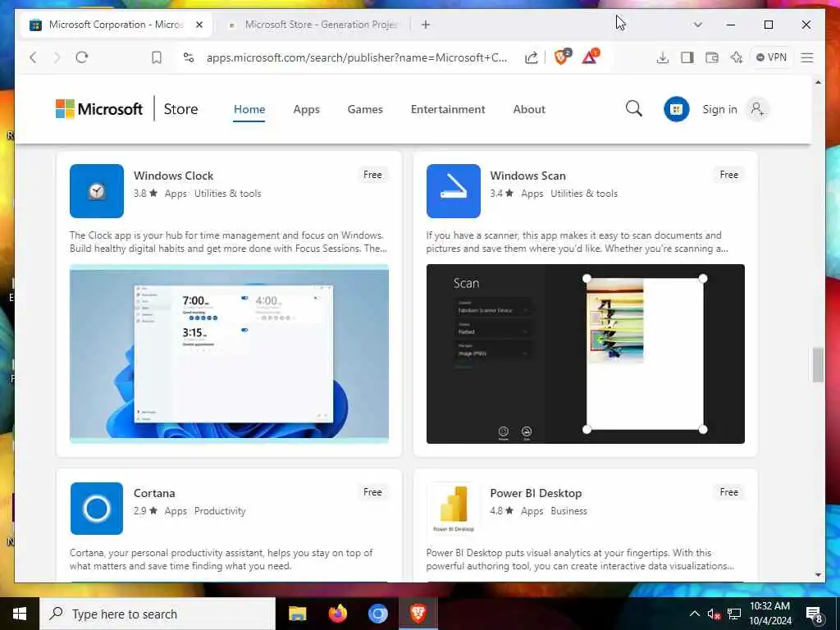This screenshot has width=840, height=630.
Task: Open the Games navigation item
Action: [x=365, y=109]
